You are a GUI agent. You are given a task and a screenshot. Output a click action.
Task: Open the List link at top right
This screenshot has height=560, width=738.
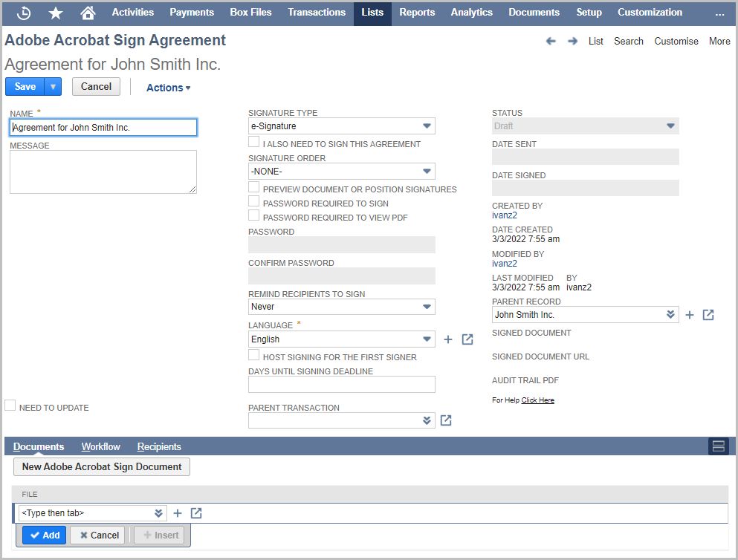click(x=596, y=42)
